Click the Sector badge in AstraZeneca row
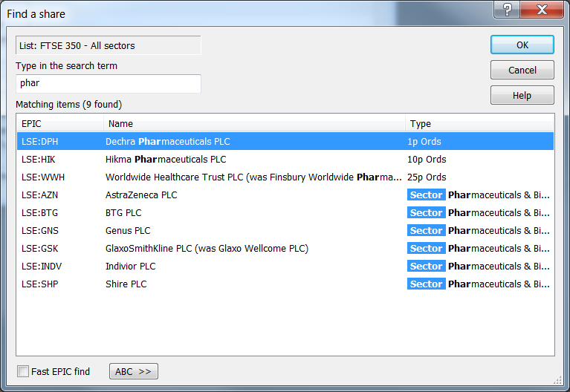This screenshot has height=392, width=570. point(426,195)
